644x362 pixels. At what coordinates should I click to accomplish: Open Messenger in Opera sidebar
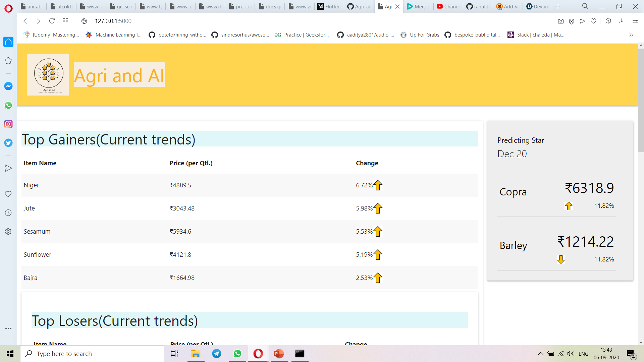[8, 86]
